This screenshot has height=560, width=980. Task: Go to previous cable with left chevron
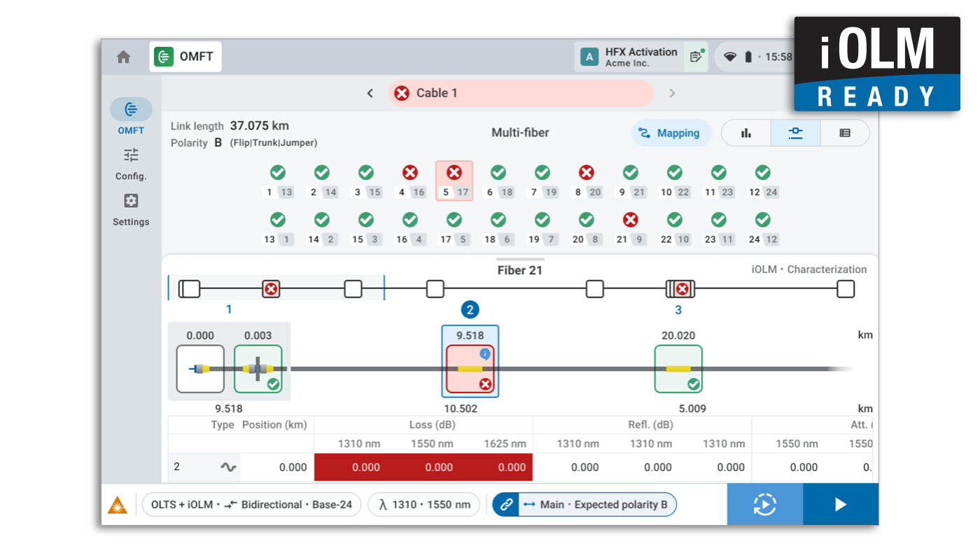(x=370, y=94)
